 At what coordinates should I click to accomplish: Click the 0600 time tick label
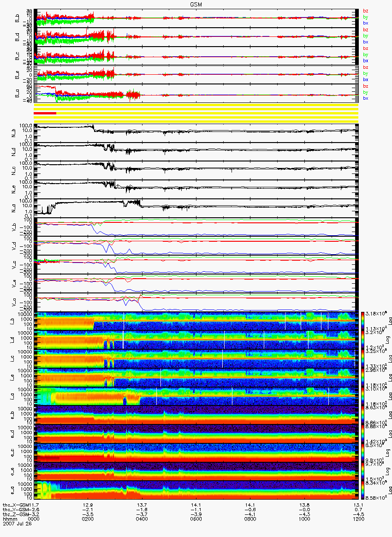pos(196,519)
